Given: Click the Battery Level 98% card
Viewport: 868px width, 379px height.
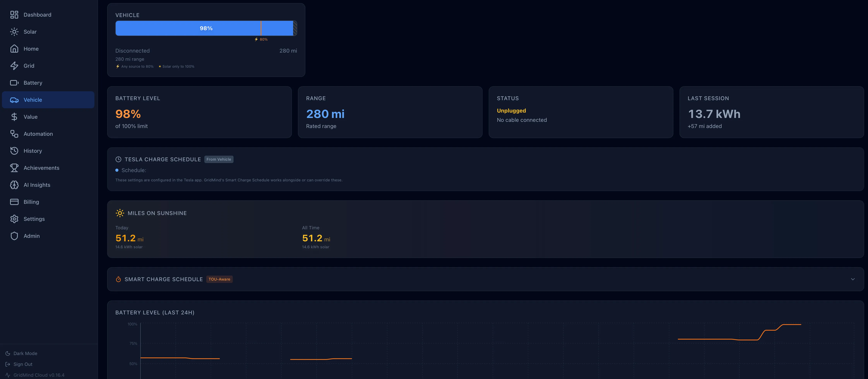Looking at the screenshot, I should point(199,112).
